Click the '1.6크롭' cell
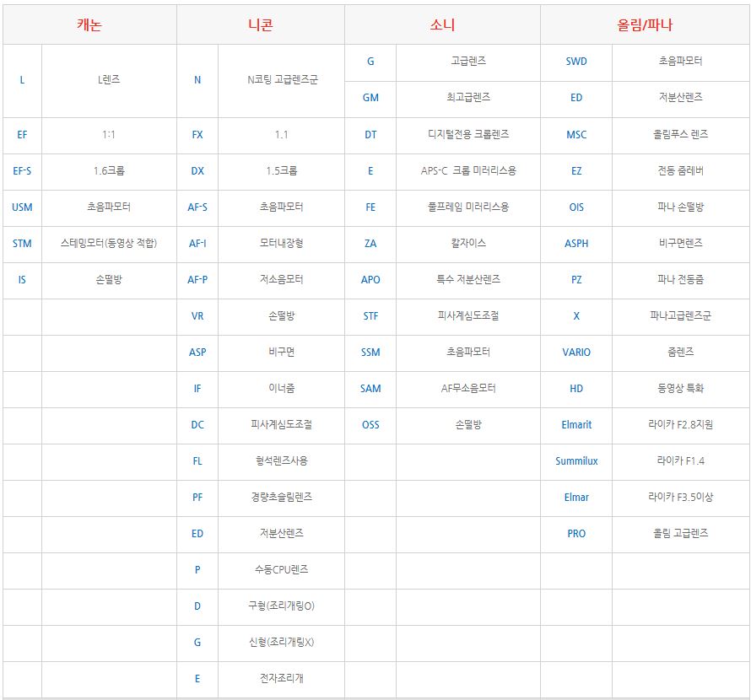The width and height of the screenshot is (751, 700). pos(109,171)
